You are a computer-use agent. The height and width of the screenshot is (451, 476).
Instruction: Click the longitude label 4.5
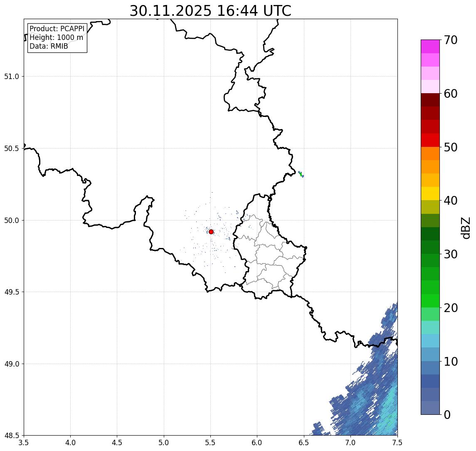[x=117, y=443]
